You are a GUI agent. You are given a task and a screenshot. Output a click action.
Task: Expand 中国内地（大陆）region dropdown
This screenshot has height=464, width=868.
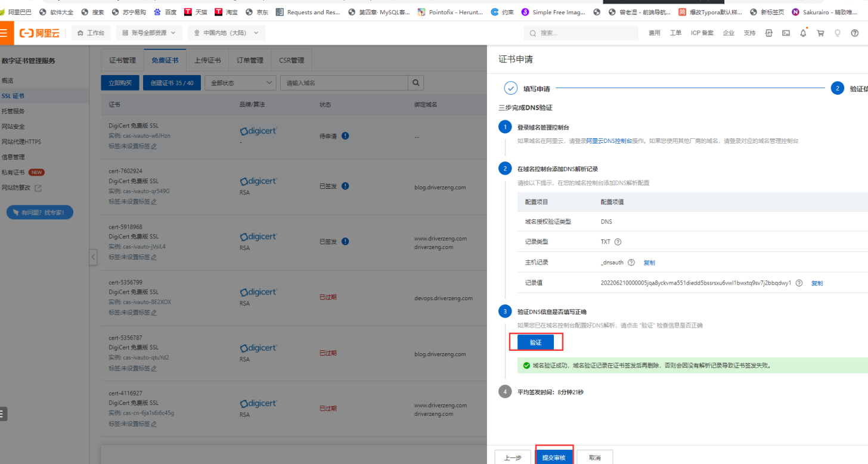(227, 33)
